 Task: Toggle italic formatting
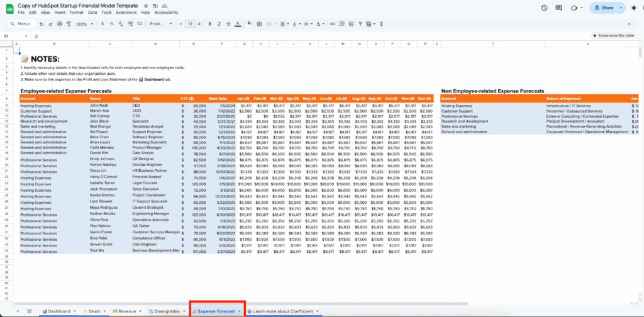(219, 24)
